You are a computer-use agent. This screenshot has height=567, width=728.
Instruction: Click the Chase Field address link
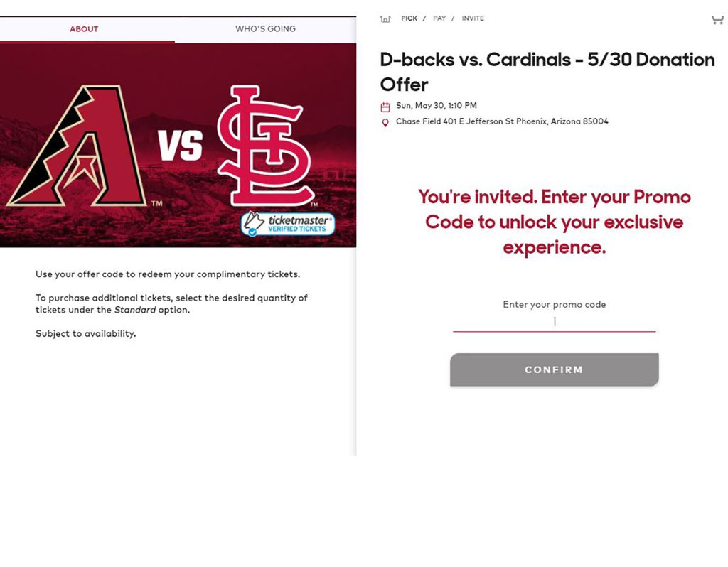(501, 121)
